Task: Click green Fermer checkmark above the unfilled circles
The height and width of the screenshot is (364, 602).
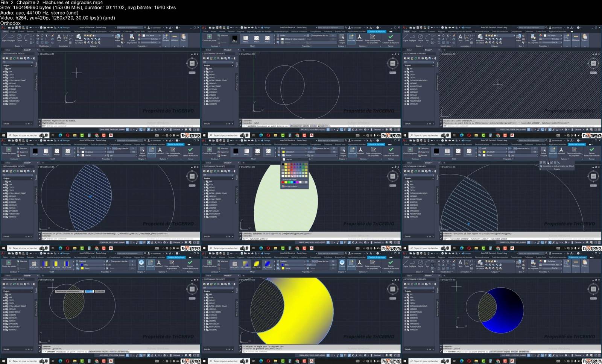Action: (x=391, y=37)
